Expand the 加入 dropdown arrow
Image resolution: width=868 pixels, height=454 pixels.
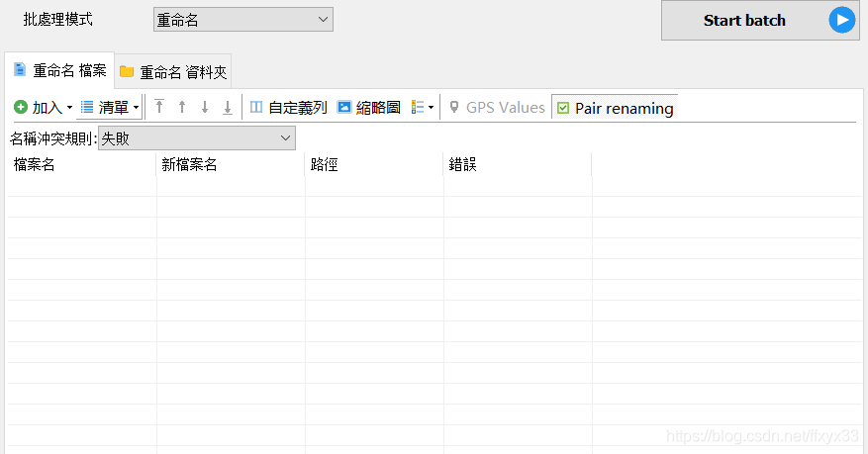pyautogui.click(x=69, y=107)
